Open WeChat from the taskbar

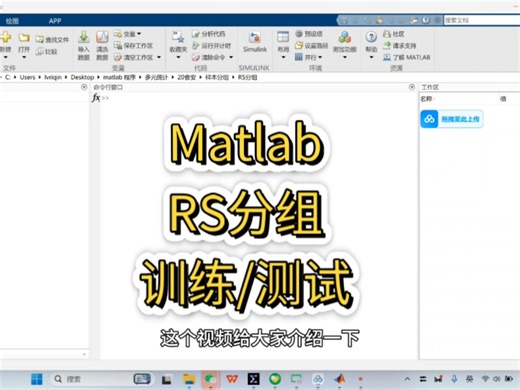[210, 379]
